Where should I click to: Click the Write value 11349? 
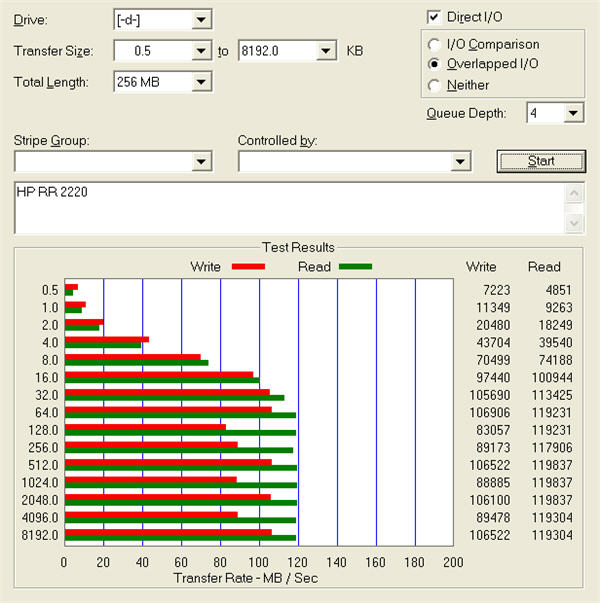[x=493, y=308]
